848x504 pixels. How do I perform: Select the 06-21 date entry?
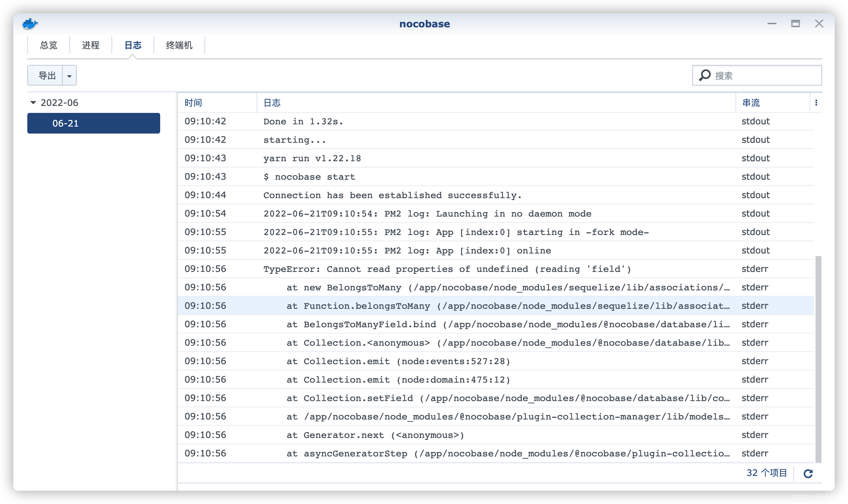pyautogui.click(x=94, y=123)
